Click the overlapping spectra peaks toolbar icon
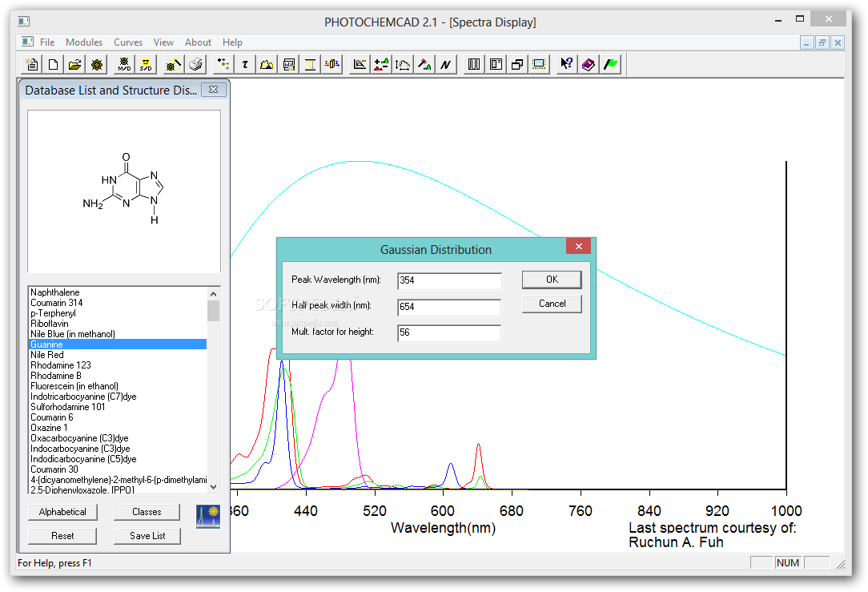Screen dimensions: 868x592 coord(267,65)
